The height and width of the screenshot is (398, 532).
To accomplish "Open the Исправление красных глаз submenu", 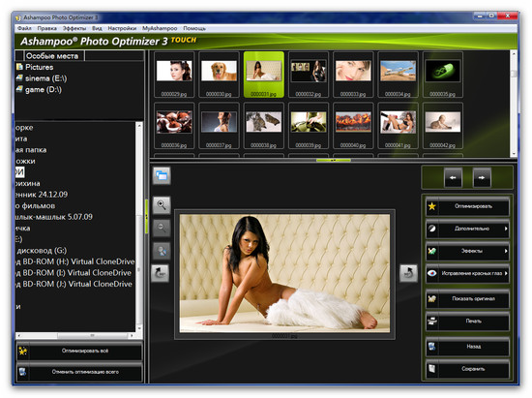I will pyautogui.click(x=467, y=273).
